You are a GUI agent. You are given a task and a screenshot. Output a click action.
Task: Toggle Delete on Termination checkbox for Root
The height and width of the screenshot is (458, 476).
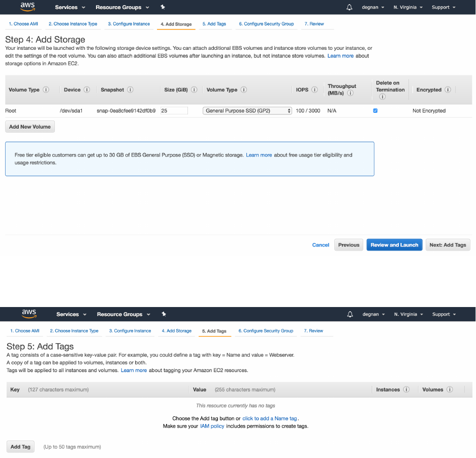click(375, 110)
